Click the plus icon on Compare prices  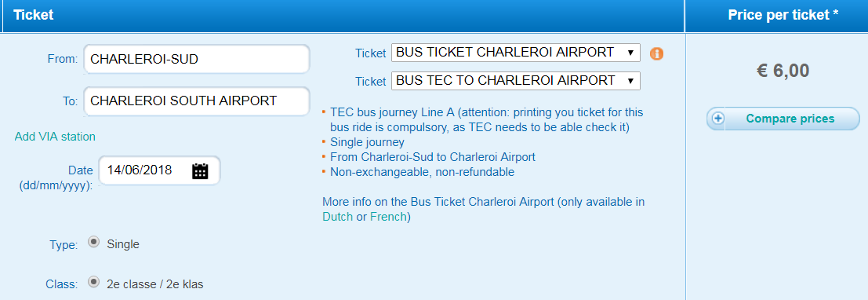[718, 119]
